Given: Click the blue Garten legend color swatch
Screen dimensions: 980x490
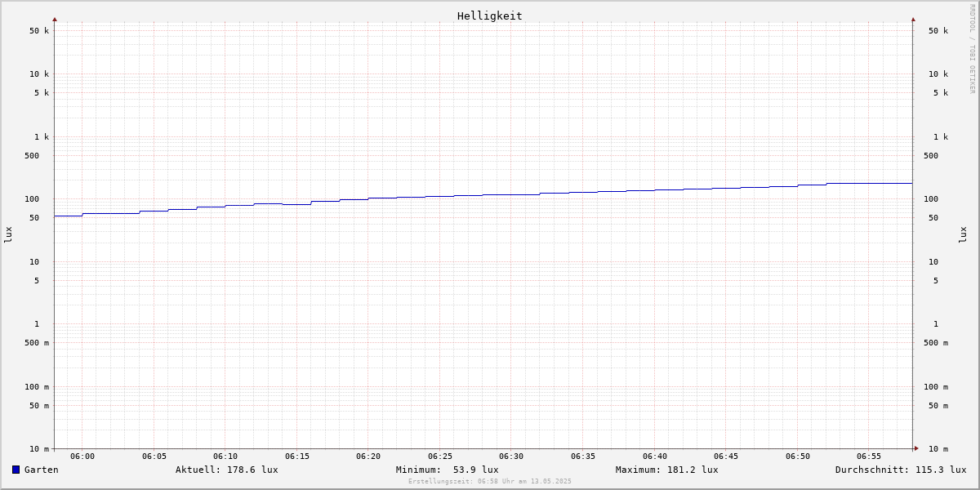Looking at the screenshot, I should point(16,470).
